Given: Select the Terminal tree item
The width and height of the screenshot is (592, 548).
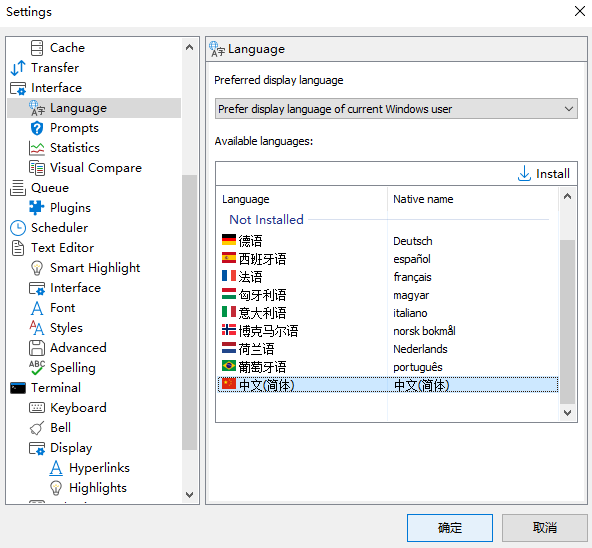Looking at the screenshot, I should coord(56,388).
